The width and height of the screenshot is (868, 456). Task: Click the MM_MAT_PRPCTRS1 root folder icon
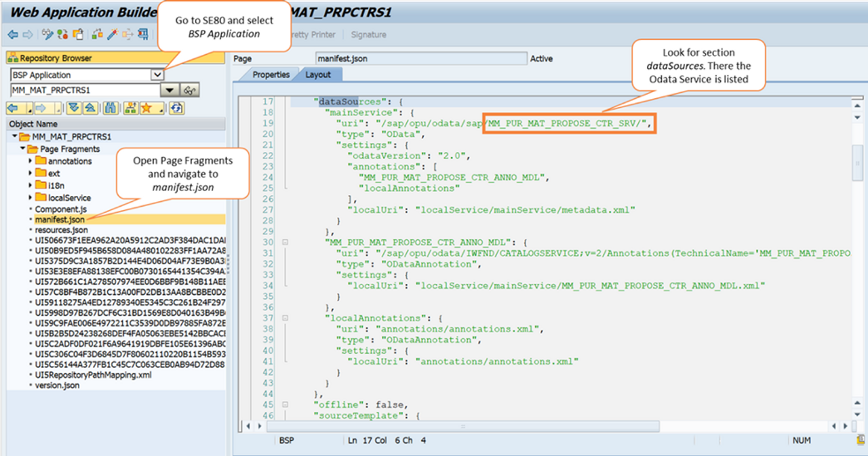click(x=24, y=137)
